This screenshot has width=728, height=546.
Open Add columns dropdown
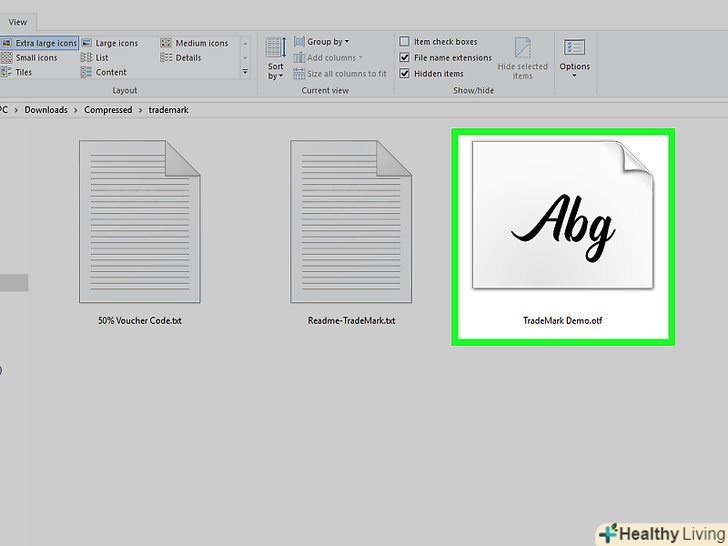(x=328, y=58)
